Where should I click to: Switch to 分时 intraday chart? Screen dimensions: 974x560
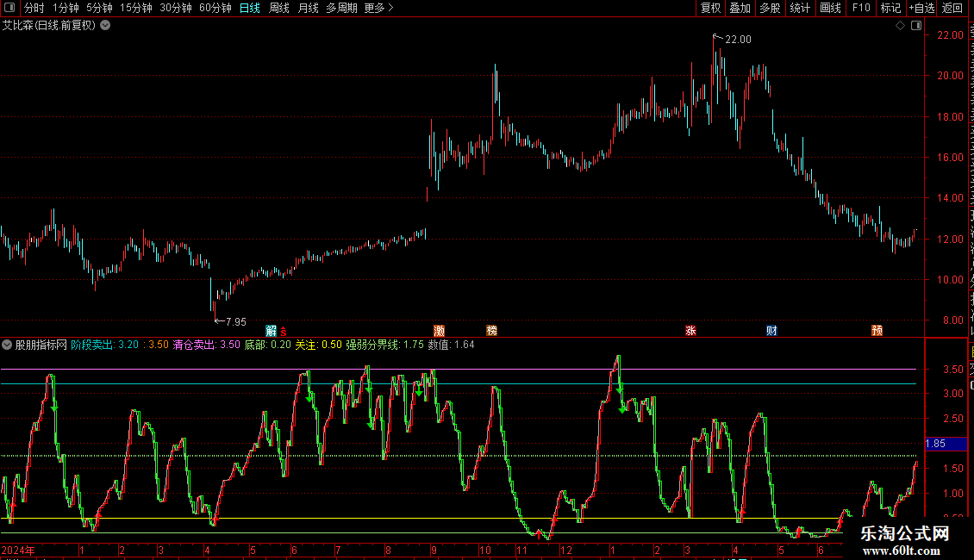pos(34,8)
